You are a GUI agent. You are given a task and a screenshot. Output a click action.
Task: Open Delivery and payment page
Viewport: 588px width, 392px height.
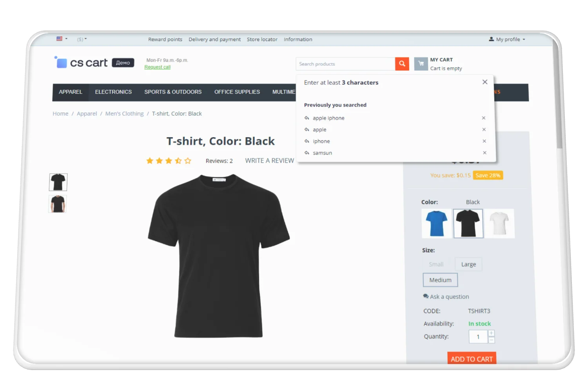[214, 40]
